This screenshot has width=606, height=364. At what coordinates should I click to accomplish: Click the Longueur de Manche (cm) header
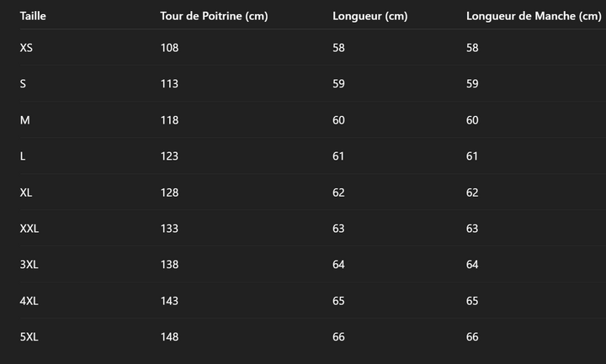(534, 16)
